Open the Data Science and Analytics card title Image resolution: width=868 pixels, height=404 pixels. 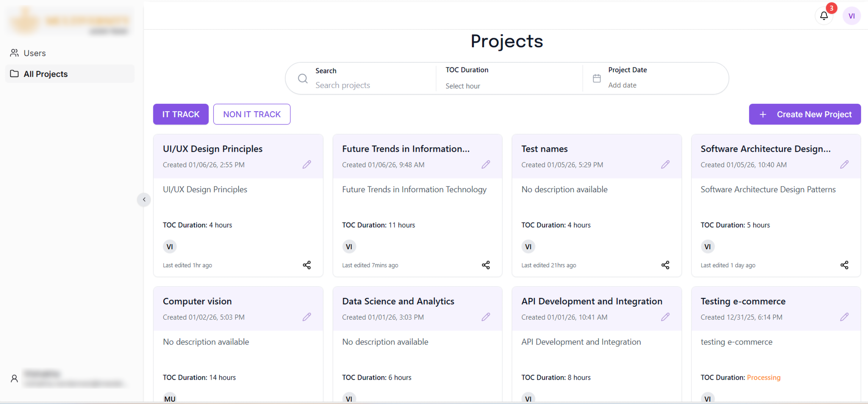pos(398,301)
